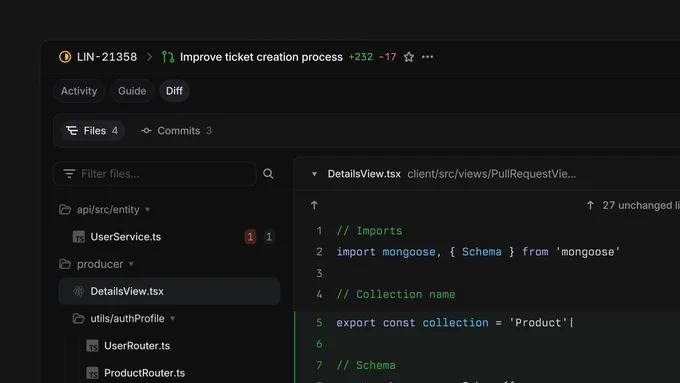
Task: Click the +232 additions count
Action: pyautogui.click(x=361, y=57)
